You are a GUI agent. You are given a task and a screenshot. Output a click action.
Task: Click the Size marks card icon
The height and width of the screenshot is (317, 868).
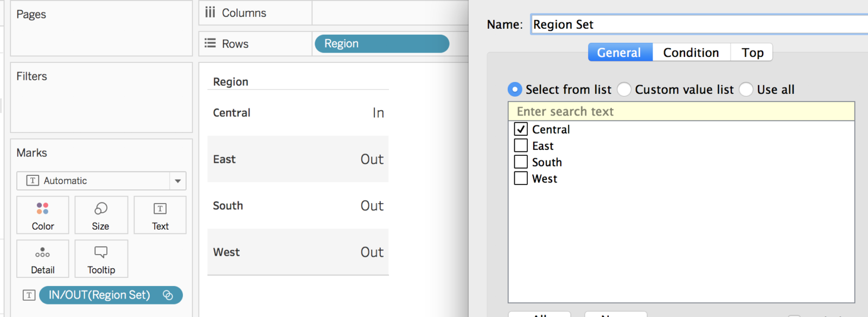coord(101,208)
